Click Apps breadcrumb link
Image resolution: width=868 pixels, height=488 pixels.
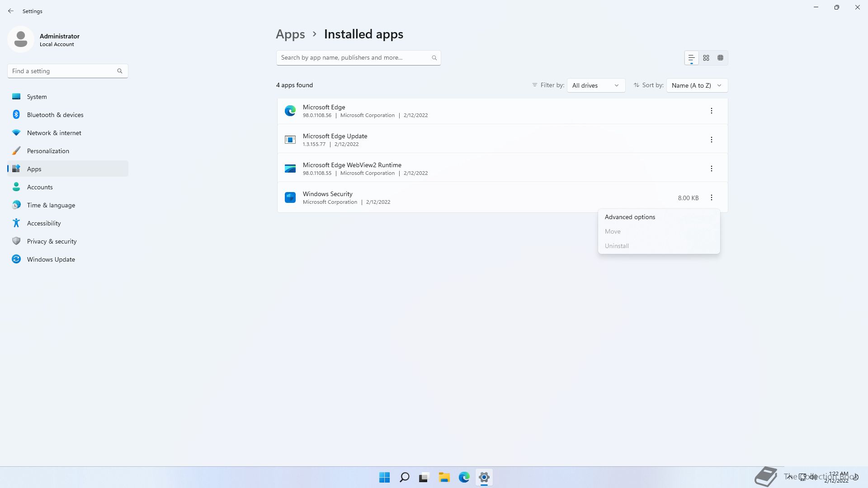click(x=290, y=34)
